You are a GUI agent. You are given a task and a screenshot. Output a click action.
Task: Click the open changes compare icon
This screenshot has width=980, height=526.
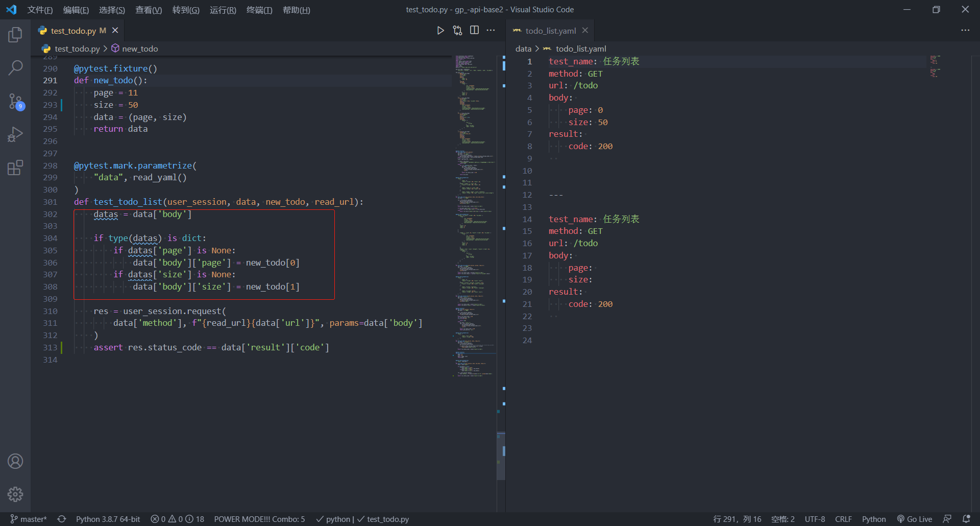click(x=457, y=31)
